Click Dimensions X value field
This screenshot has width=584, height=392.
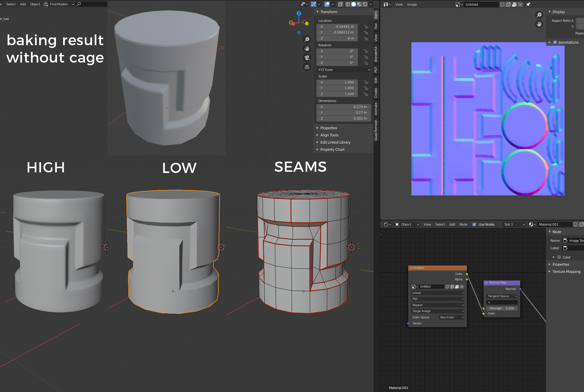pyautogui.click(x=344, y=107)
